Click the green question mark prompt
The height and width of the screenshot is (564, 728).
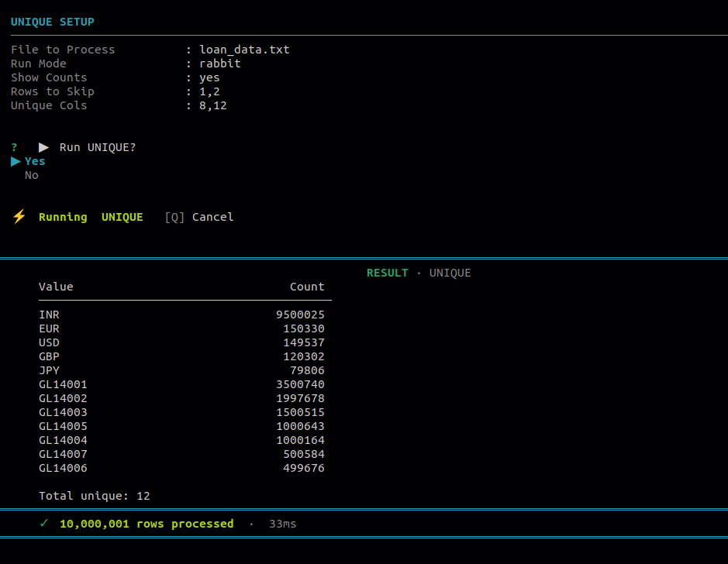[15, 147]
